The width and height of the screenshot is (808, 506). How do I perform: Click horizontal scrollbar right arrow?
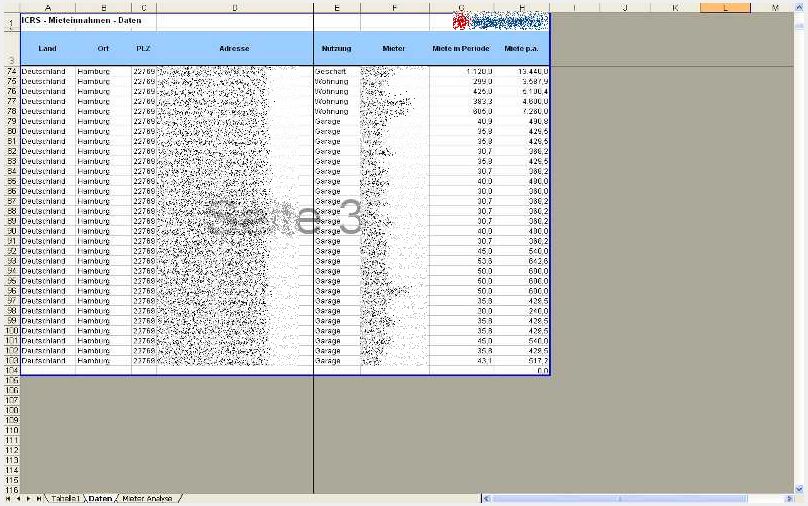coord(789,499)
